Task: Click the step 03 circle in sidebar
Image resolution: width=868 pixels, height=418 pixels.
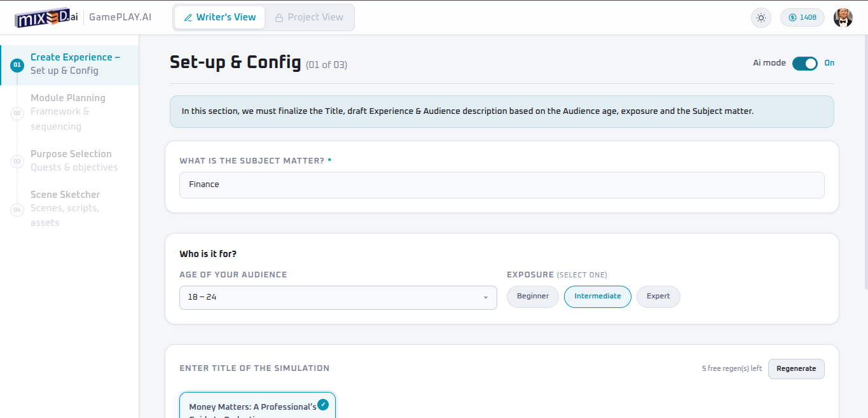Action: [x=17, y=162]
